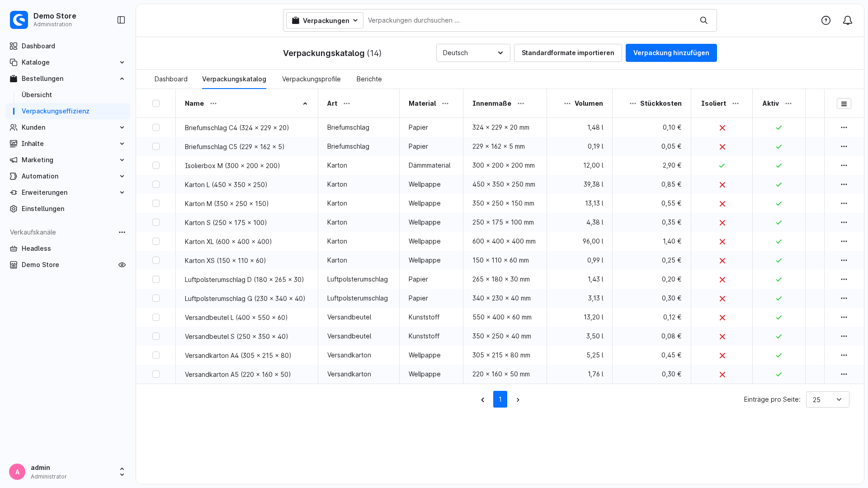Open Verkaufskanäle more options menu
This screenshot has width=868, height=488.
pos(122,232)
